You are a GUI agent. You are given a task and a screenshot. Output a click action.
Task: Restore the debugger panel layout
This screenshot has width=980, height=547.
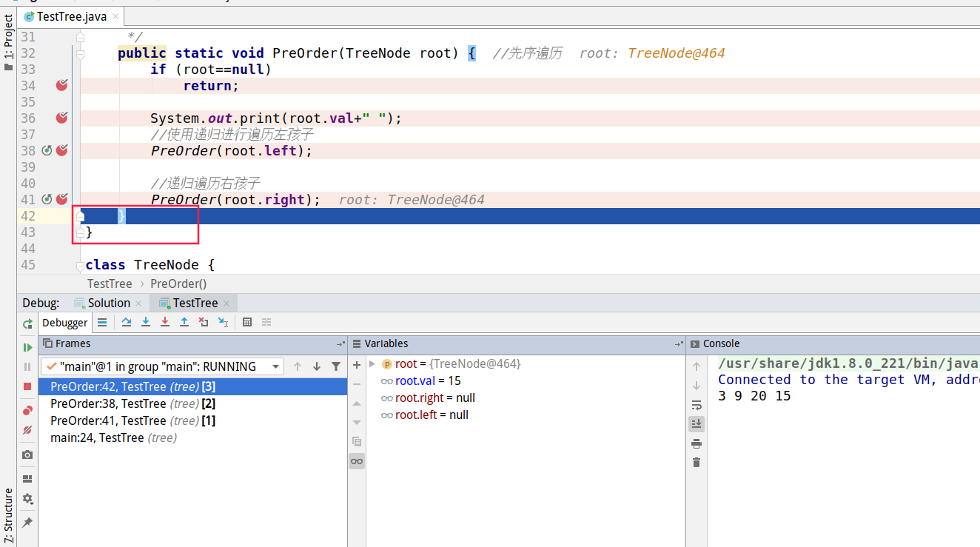[27, 479]
